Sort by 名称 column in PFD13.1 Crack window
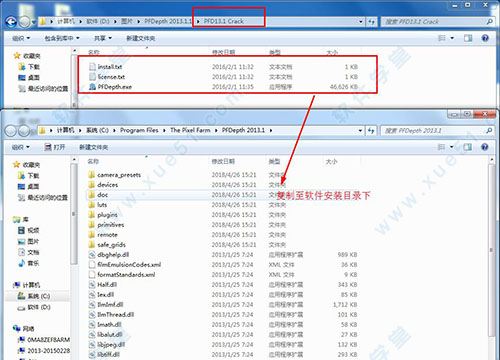The width and height of the screenshot is (500, 360). coord(94,52)
